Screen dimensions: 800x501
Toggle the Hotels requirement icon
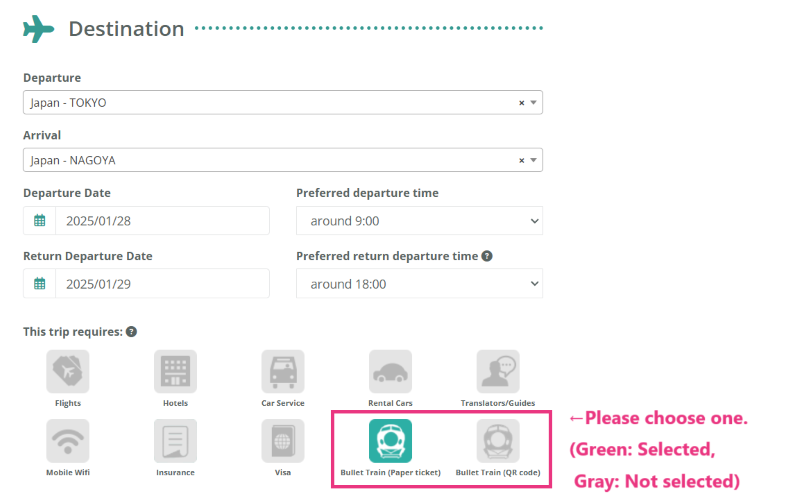176,371
